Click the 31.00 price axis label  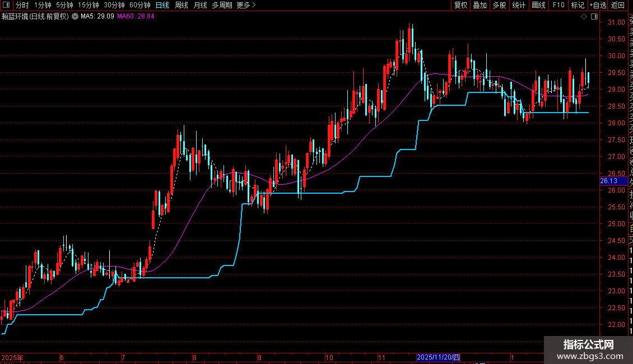click(x=616, y=22)
